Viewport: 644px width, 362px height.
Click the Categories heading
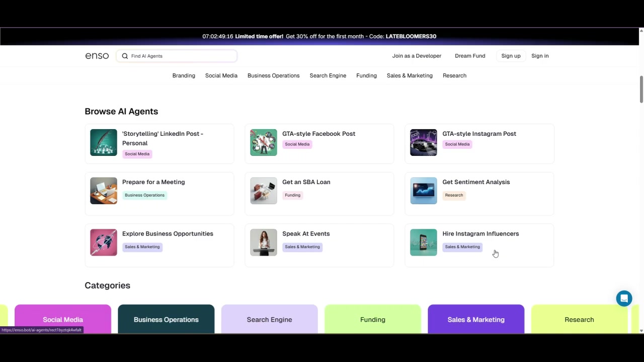(x=107, y=285)
